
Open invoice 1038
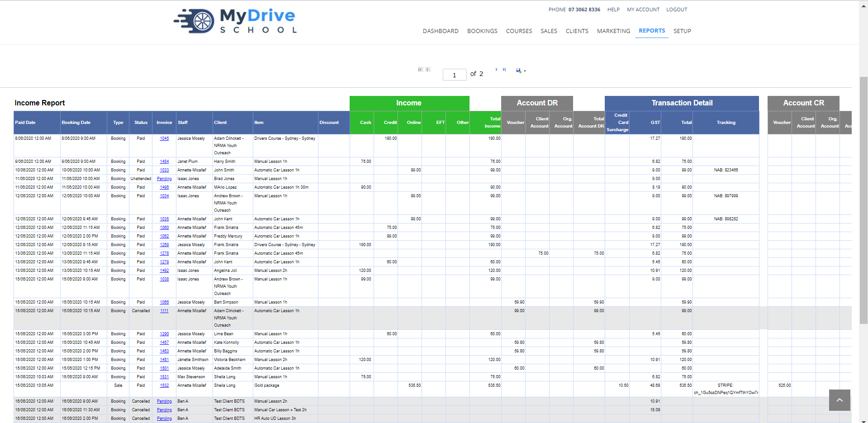(164, 279)
